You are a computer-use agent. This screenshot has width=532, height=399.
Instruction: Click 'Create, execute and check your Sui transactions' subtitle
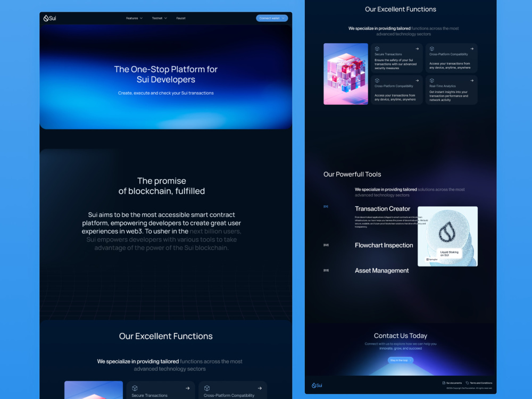(x=166, y=93)
